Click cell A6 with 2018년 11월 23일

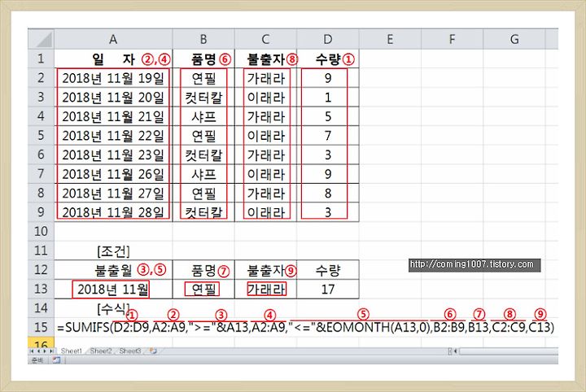click(x=113, y=155)
